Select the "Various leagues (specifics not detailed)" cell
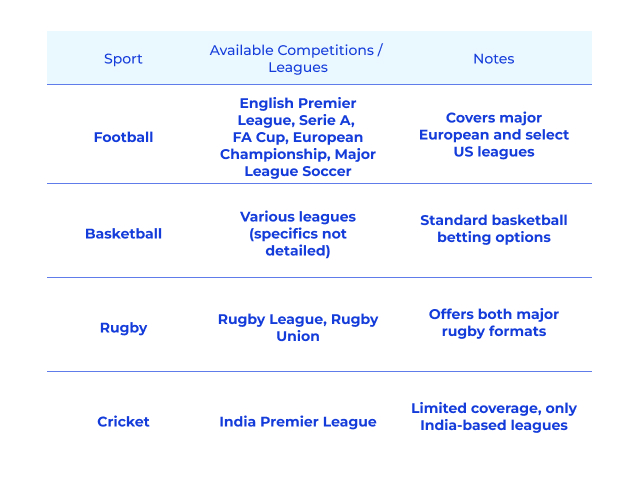This screenshot has width=640, height=497. 297,234
